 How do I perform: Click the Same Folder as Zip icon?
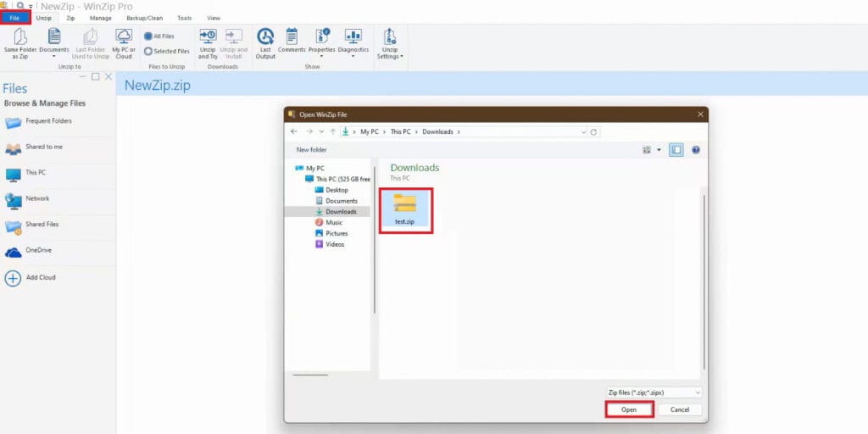(x=20, y=36)
